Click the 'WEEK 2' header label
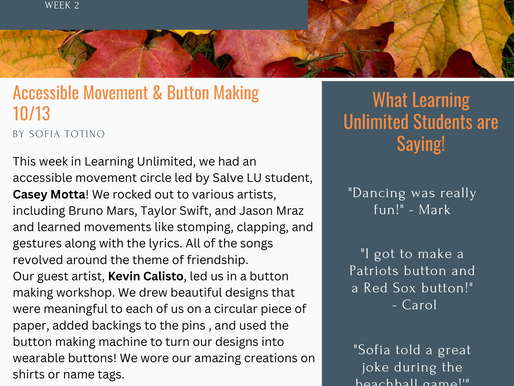The image size is (514, 386). (62, 5)
